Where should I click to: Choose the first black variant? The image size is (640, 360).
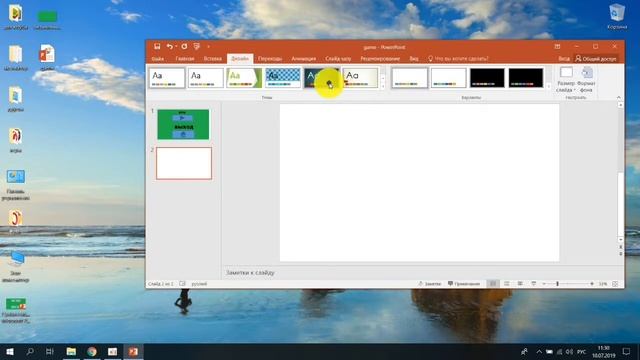pyautogui.click(x=487, y=78)
